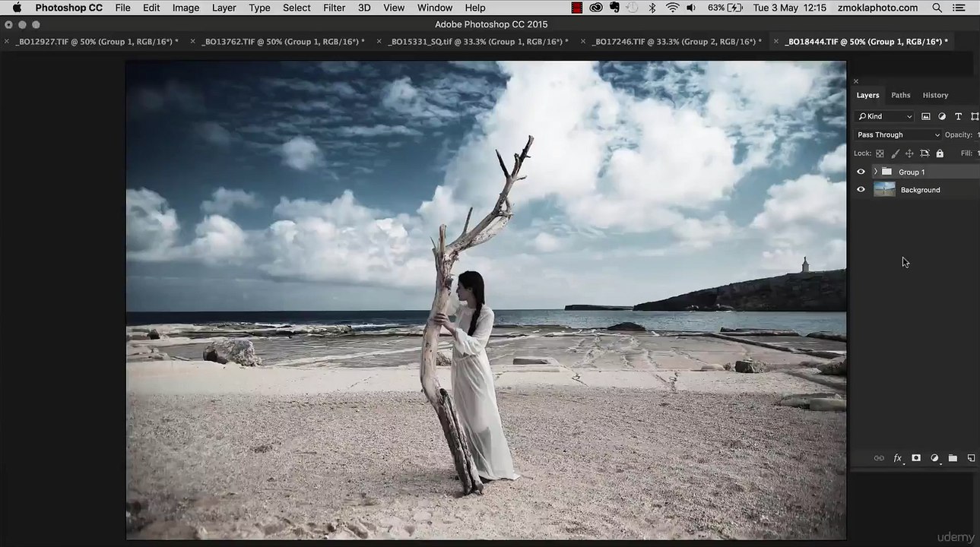Open the Select menu
Screen dimensions: 980x547
pyautogui.click(x=297, y=8)
